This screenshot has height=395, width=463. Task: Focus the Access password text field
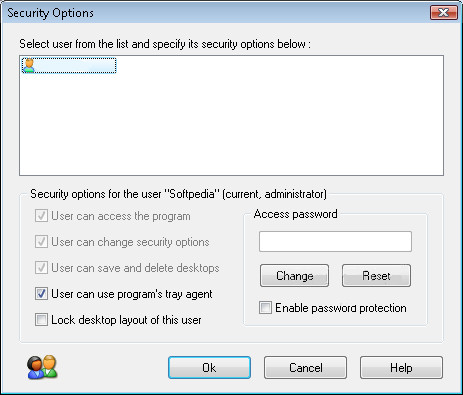coord(335,241)
